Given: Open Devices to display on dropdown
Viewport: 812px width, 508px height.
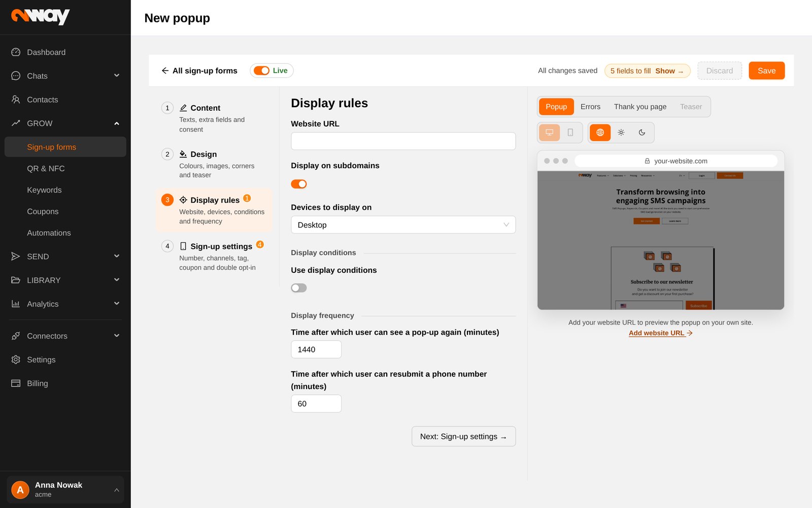Looking at the screenshot, I should [x=403, y=225].
